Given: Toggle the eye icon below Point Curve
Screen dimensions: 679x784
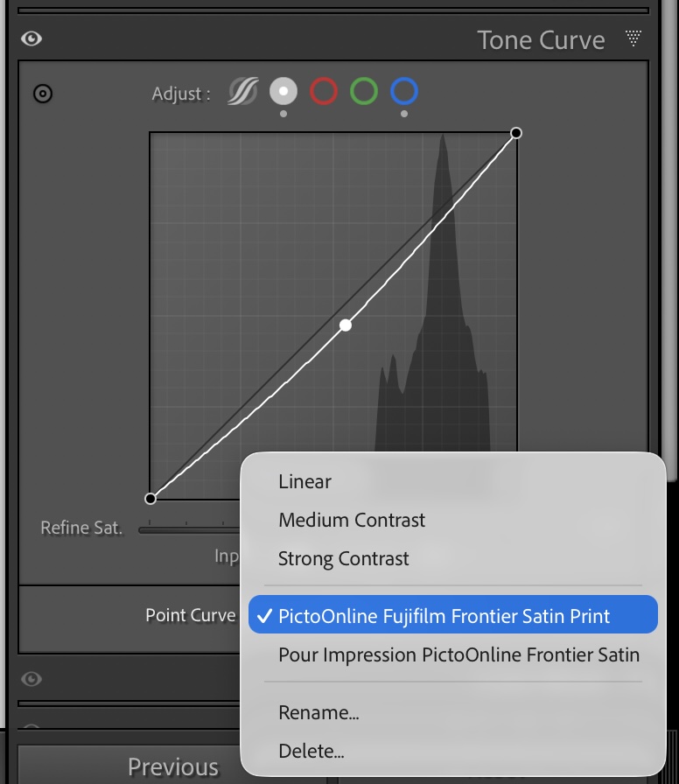Looking at the screenshot, I should point(31,679).
